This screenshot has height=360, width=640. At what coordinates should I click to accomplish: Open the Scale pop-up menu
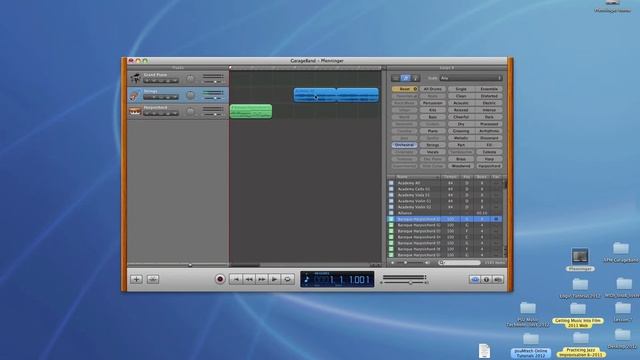471,78
